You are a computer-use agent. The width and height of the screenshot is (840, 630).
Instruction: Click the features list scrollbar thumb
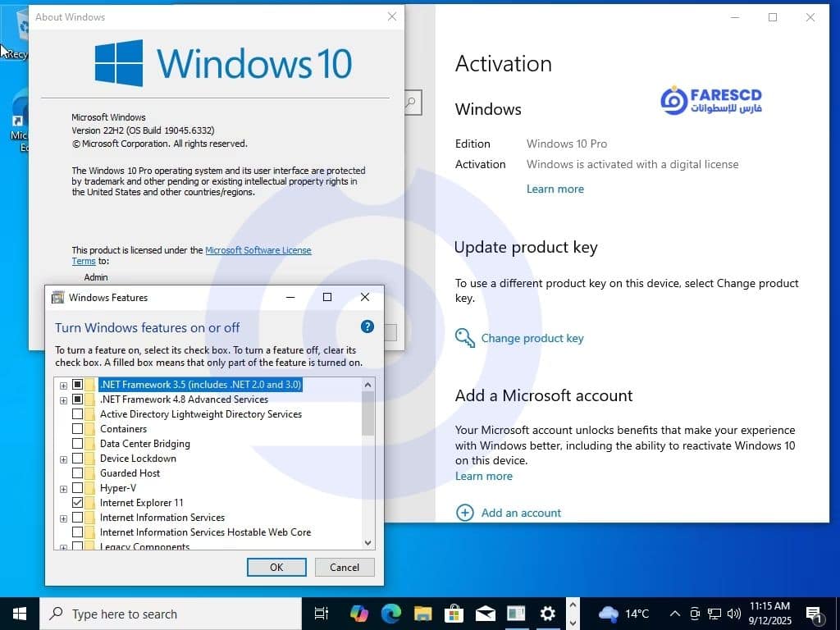tap(368, 413)
